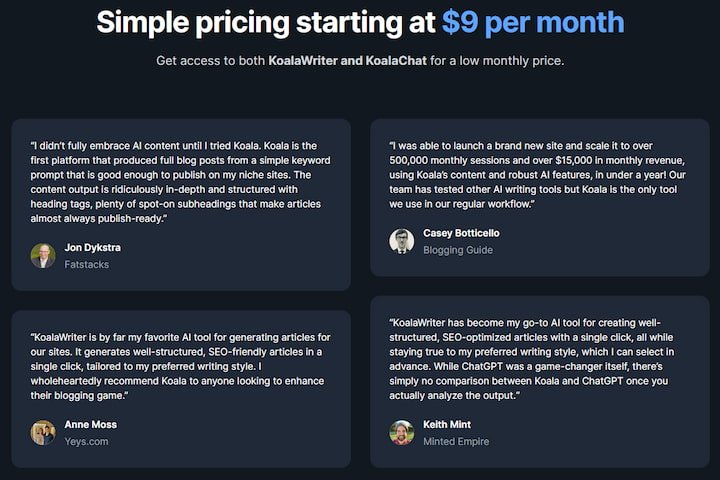
Task: Click the '$9 per month' blue heading text
Action: pos(533,23)
